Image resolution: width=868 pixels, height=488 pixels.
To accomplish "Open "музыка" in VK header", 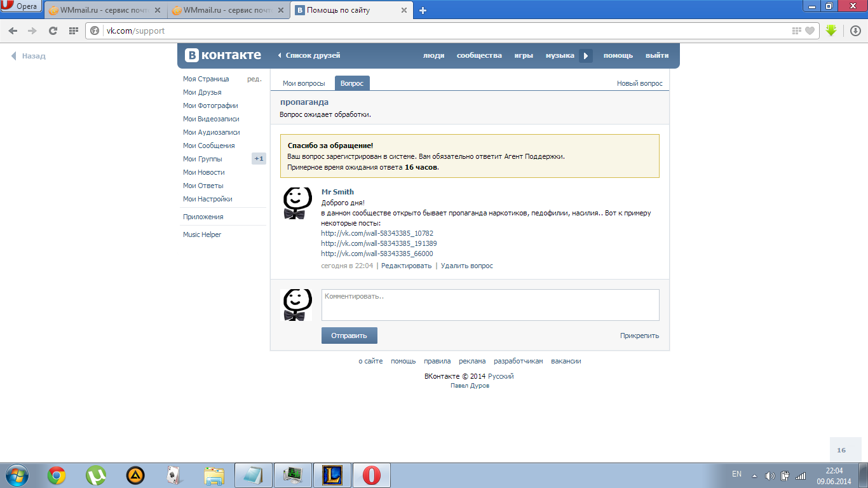I will click(560, 55).
